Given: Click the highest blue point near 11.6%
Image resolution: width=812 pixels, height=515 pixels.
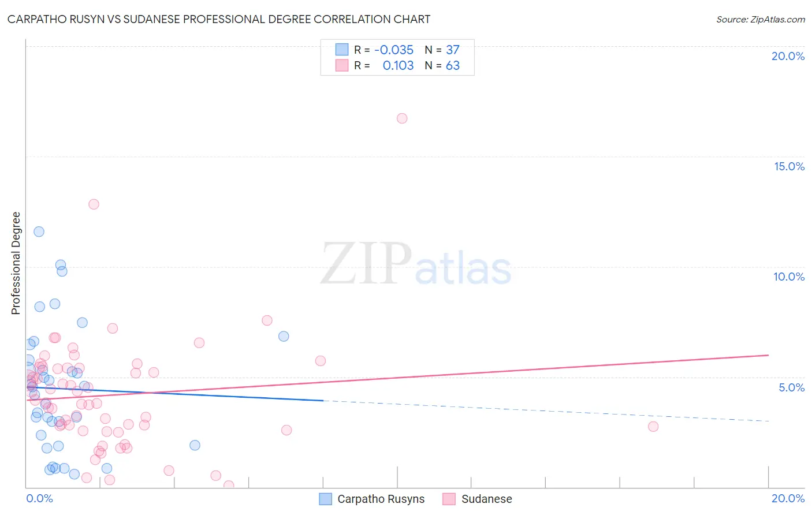Looking at the screenshot, I should [x=39, y=232].
